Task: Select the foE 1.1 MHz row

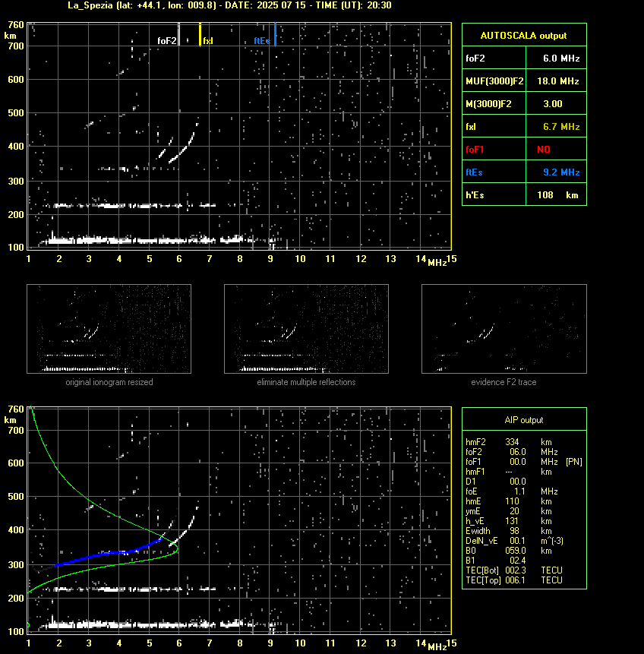Action: [x=511, y=491]
